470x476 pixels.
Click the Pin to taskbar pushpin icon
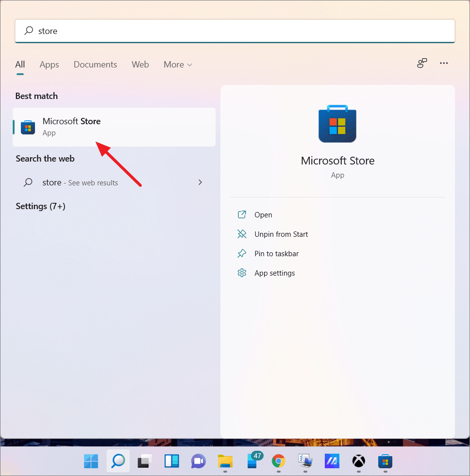(x=242, y=253)
